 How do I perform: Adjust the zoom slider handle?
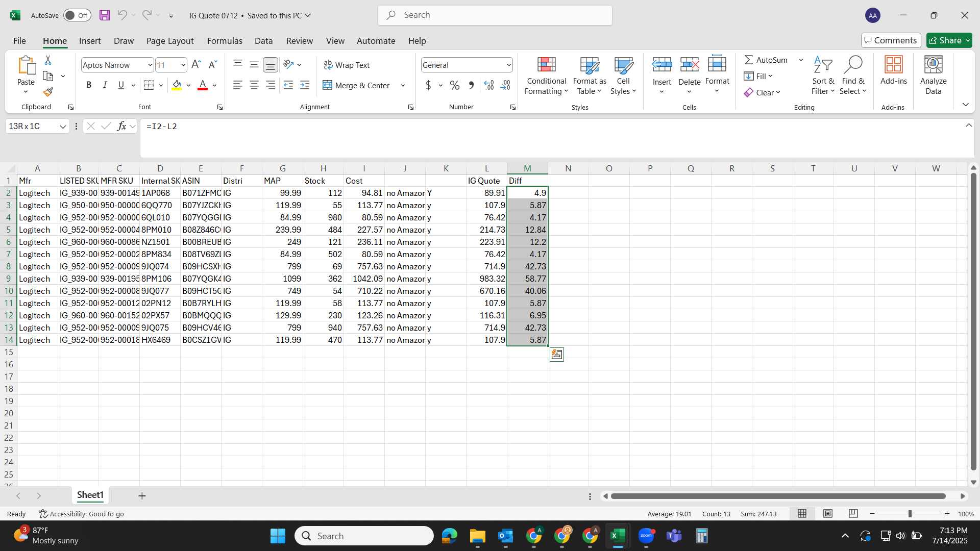[910, 514]
